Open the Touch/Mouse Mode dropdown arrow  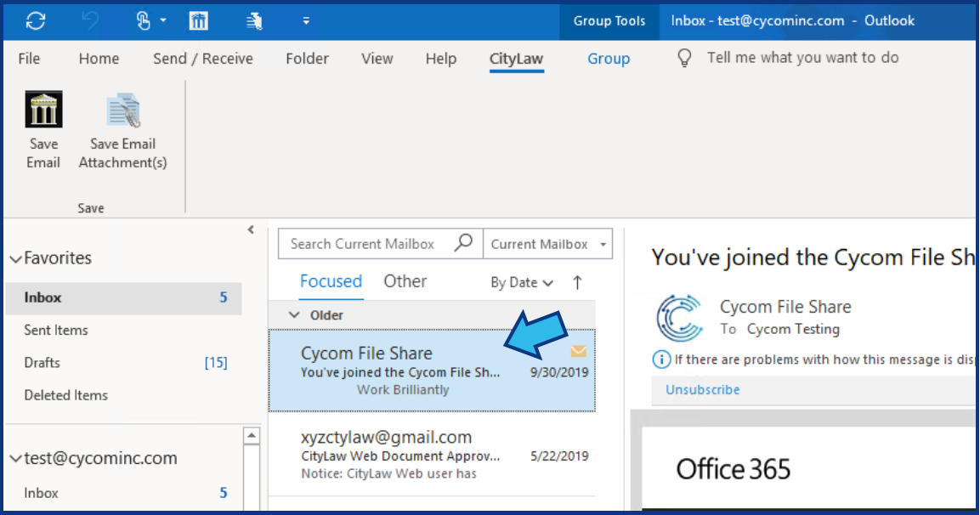coord(163,20)
